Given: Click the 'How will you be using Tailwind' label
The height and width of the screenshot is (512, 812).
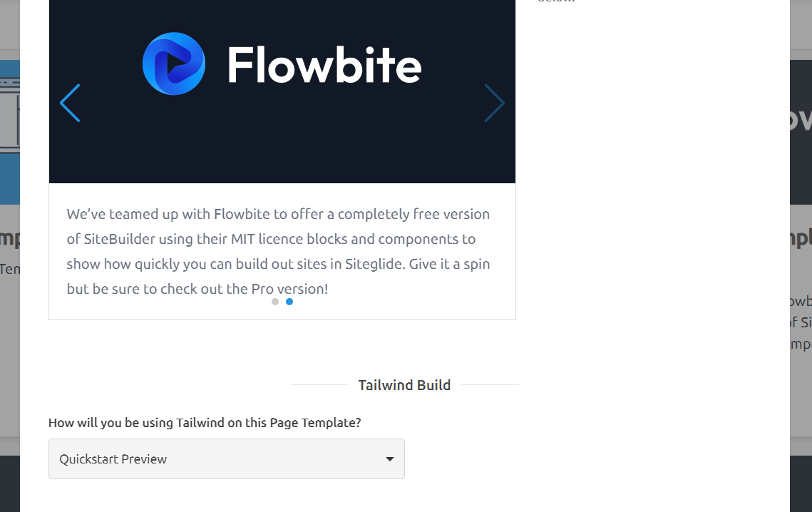Looking at the screenshot, I should point(205,423).
